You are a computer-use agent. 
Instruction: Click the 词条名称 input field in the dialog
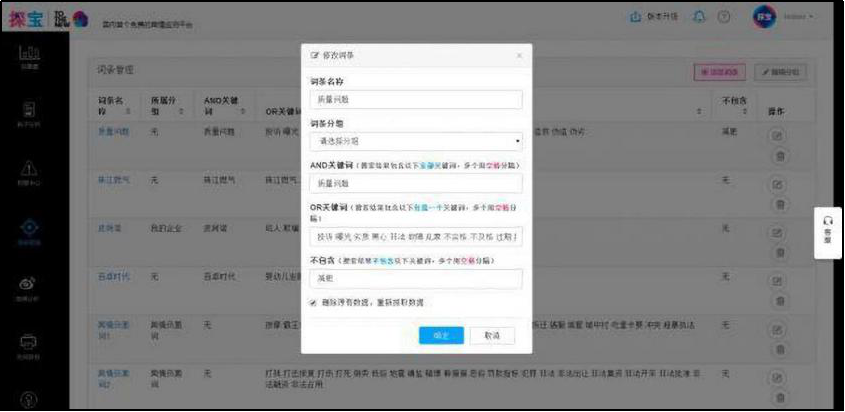coord(416,100)
